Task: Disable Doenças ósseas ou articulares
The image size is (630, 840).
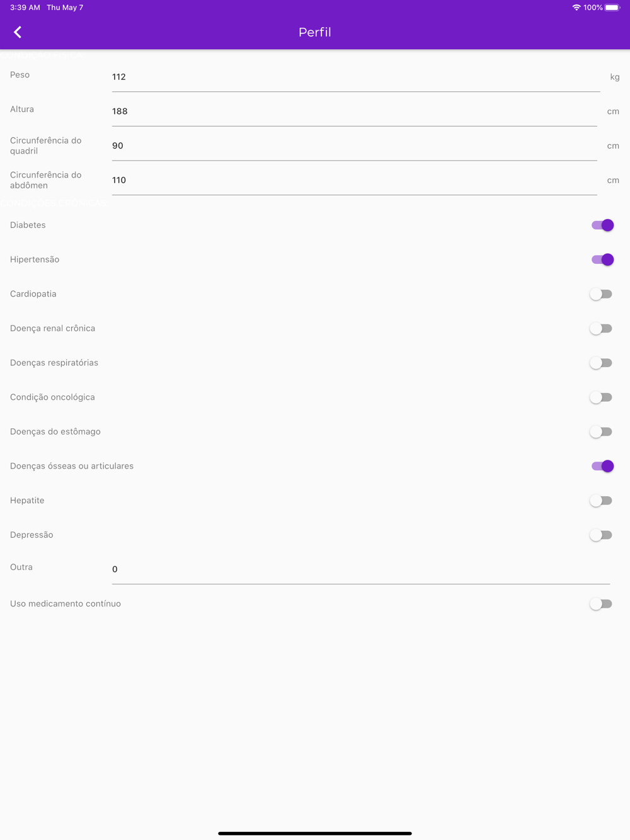Action: (602, 466)
